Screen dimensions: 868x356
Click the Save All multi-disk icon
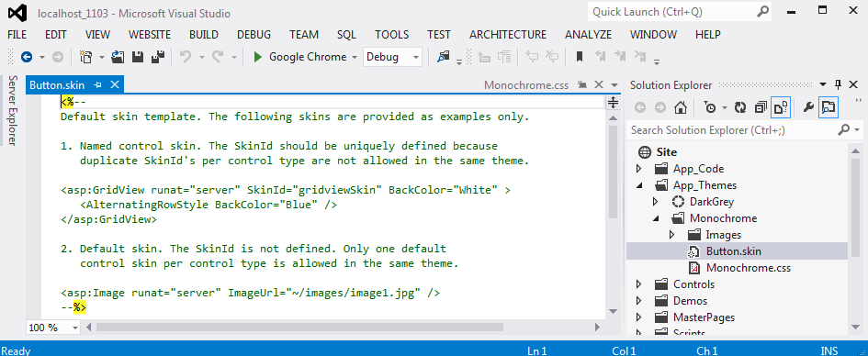158,56
